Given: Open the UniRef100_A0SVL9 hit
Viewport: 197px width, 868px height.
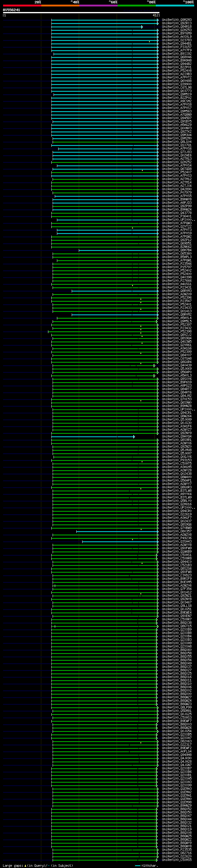Looking at the screenshot, I should [x=177, y=37].
